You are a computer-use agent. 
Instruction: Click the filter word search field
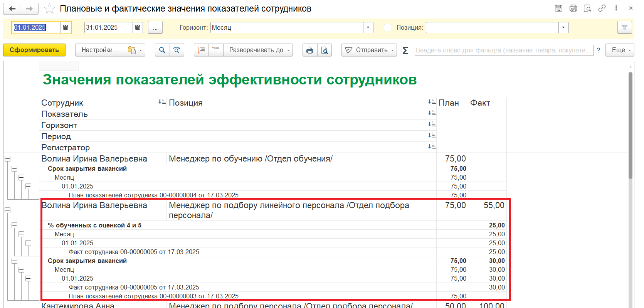pyautogui.click(x=503, y=50)
